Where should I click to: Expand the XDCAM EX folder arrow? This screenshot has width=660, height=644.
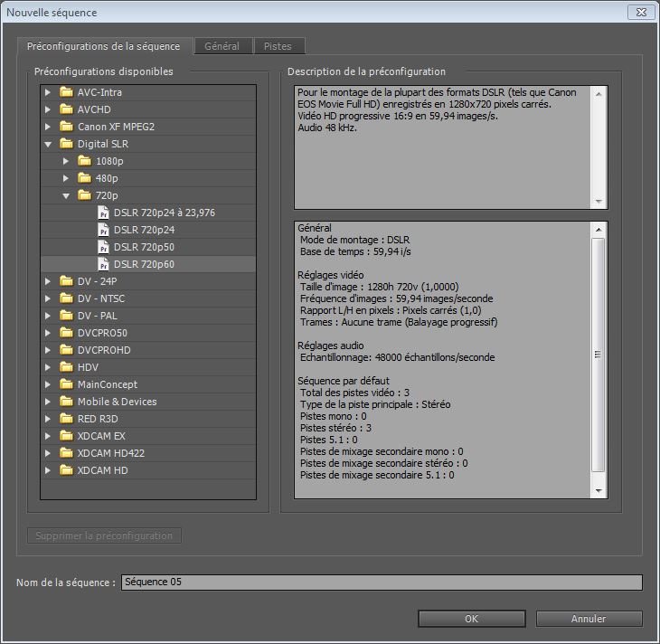(x=48, y=436)
